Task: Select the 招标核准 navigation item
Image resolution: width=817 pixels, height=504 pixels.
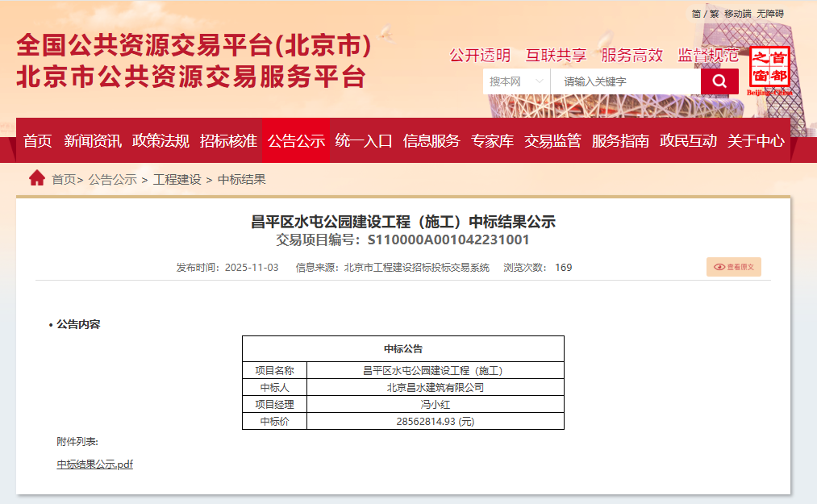Action: point(228,141)
